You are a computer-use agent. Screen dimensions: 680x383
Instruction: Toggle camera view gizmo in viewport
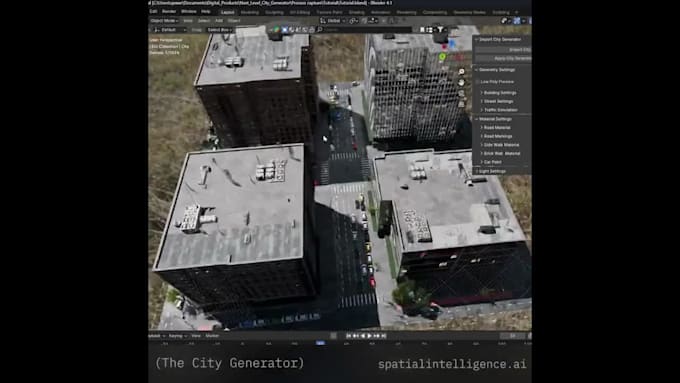(x=461, y=93)
